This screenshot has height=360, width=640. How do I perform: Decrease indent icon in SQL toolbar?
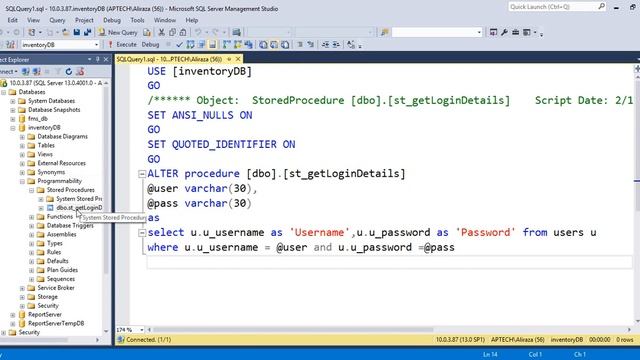click(325, 44)
